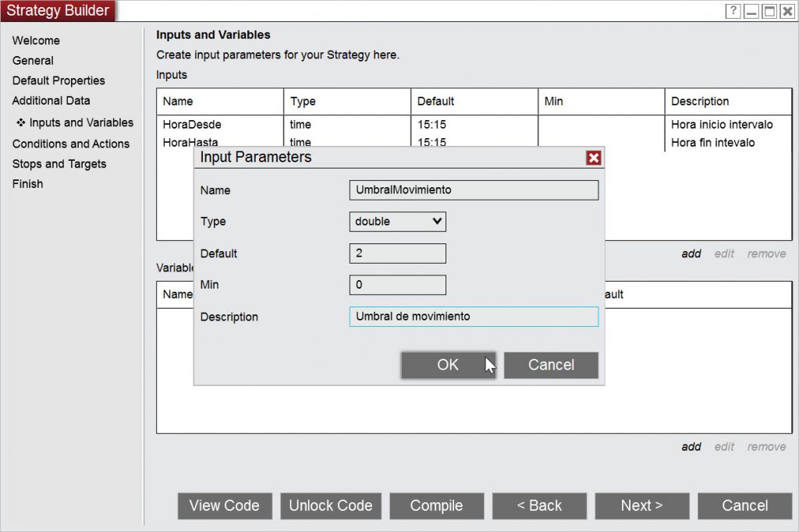This screenshot has width=799, height=532.
Task: Select the HoraDesde input row
Action: 474,125
